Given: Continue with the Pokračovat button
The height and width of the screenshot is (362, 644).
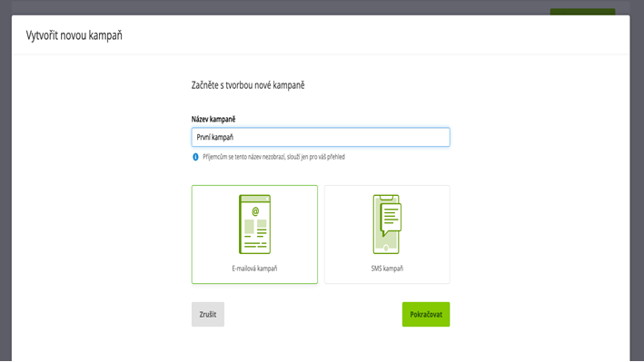Looking at the screenshot, I should (x=426, y=315).
